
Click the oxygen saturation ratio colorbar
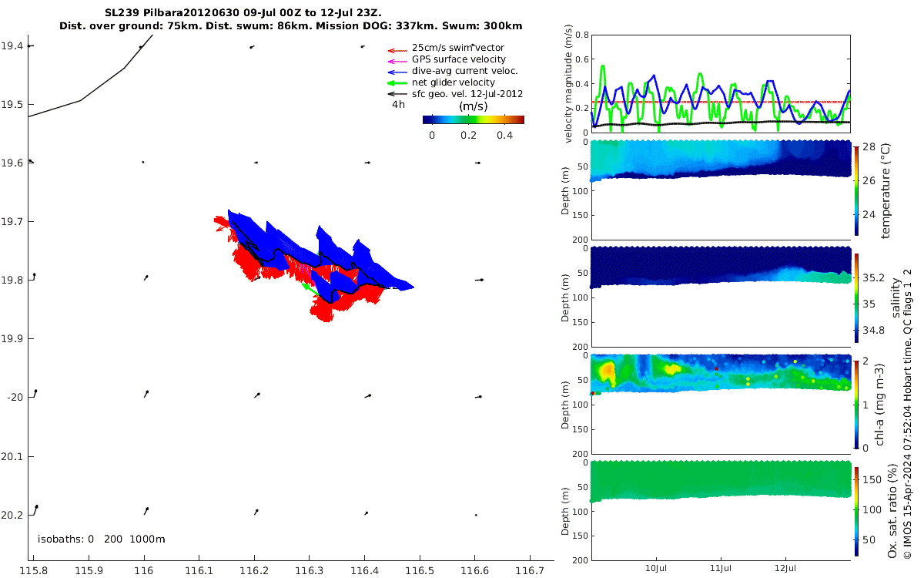point(857,512)
